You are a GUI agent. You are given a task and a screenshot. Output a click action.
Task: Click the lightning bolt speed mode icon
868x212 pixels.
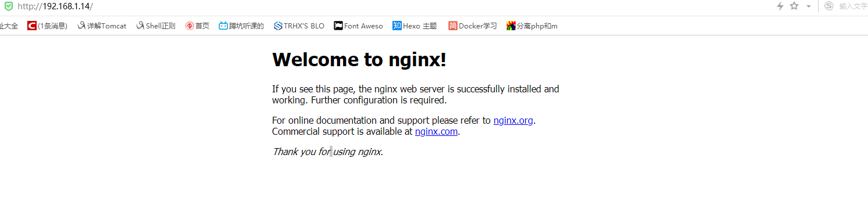pos(780,6)
